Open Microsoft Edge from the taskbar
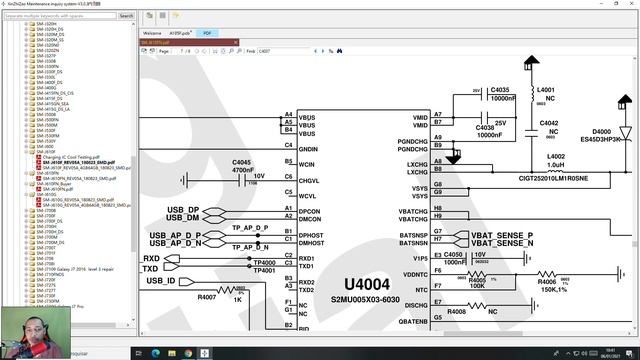This screenshot has width=640, height=360. [156, 353]
